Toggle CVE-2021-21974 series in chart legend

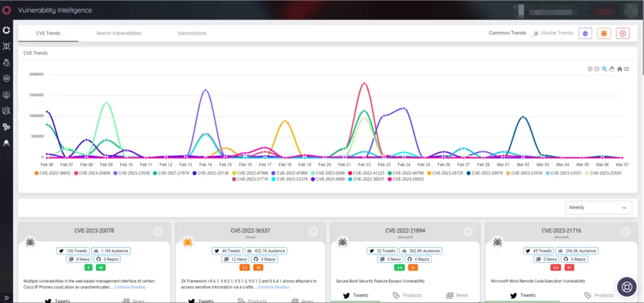tap(171, 173)
